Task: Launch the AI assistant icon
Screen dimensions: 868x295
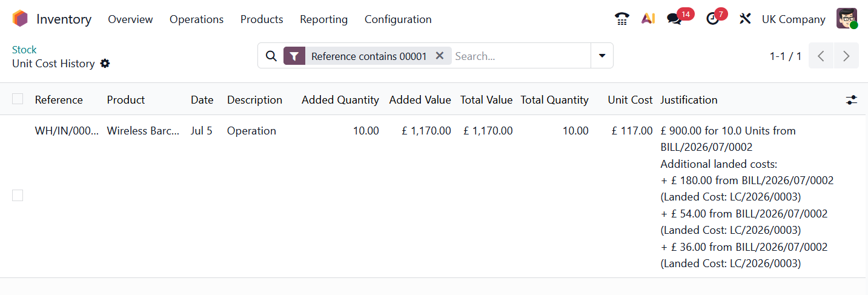Action: [648, 19]
